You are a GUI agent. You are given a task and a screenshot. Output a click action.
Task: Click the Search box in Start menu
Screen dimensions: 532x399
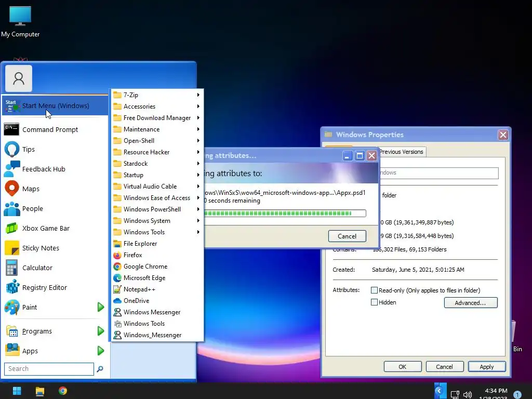[49, 369]
